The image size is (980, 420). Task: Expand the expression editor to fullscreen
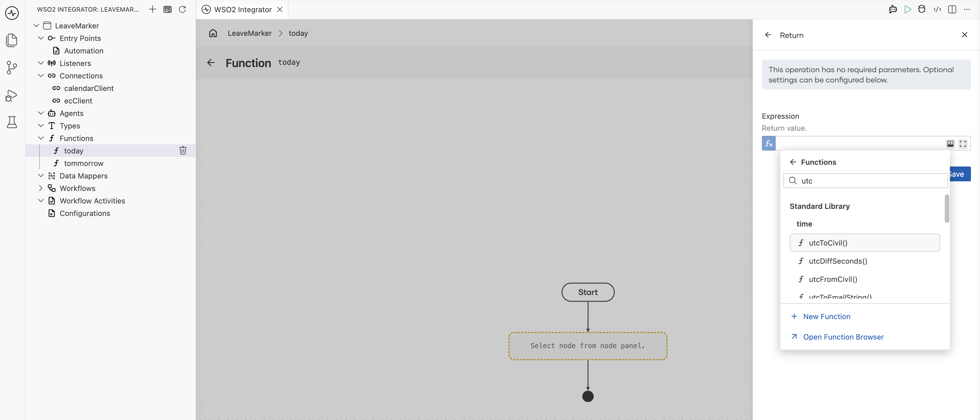962,144
